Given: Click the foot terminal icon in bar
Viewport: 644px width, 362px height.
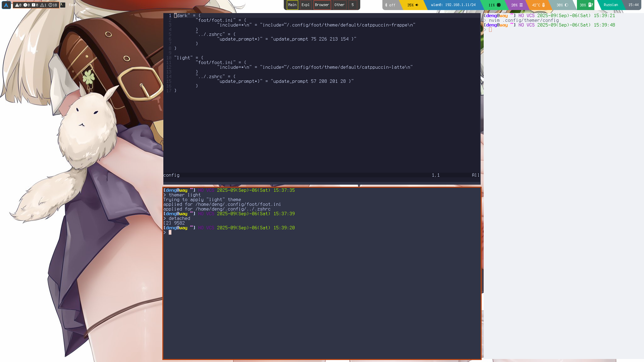Looking at the screenshot, I should (63, 5).
